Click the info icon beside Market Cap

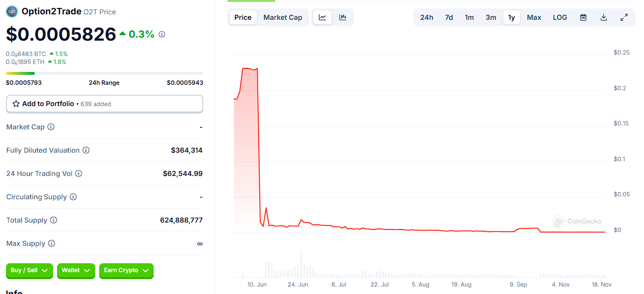point(51,127)
